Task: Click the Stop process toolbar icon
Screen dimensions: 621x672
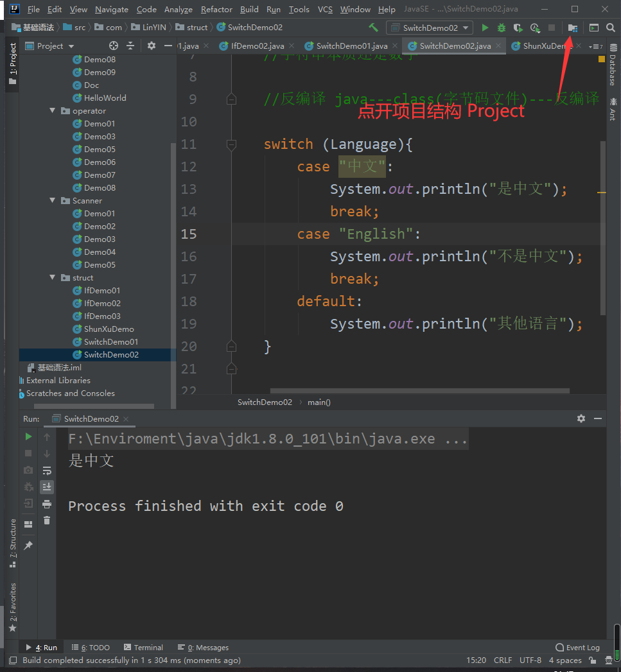Action: click(552, 28)
